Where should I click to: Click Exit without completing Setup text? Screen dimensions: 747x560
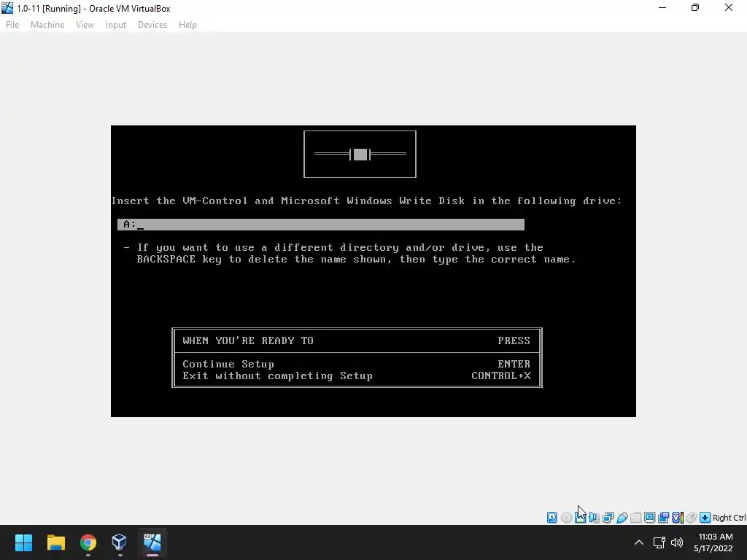[x=277, y=376]
